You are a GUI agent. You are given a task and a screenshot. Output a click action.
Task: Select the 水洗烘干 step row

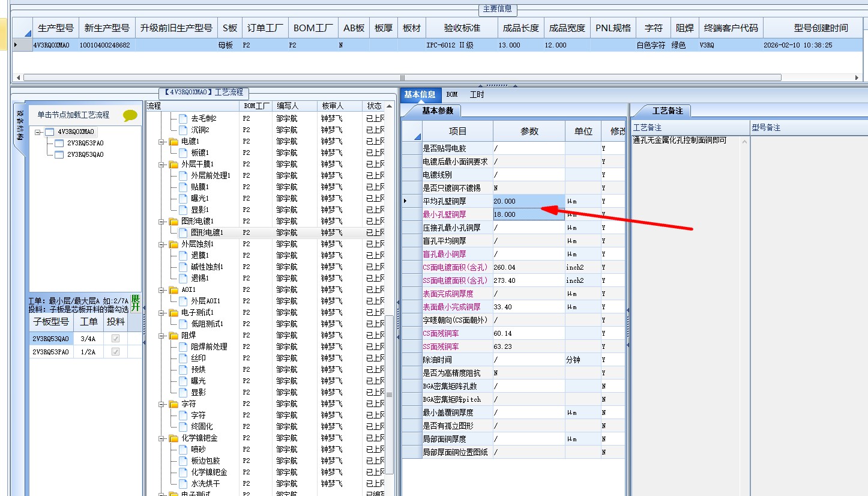266,483
